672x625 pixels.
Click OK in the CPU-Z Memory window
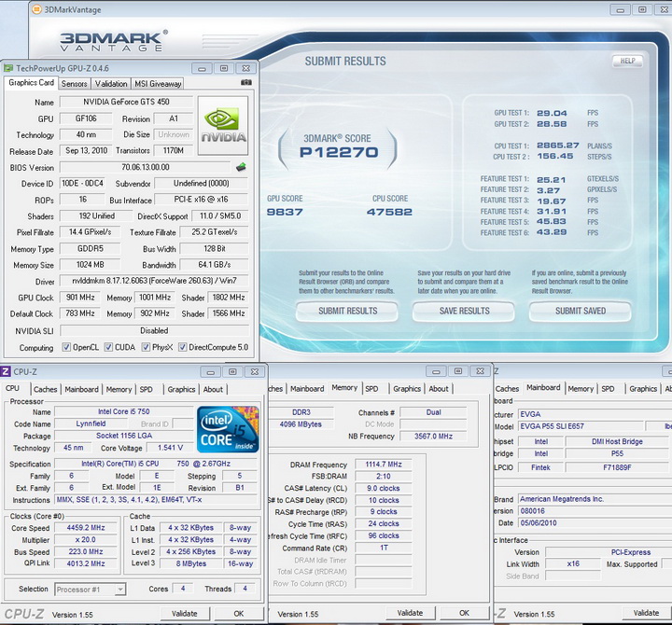click(x=464, y=613)
